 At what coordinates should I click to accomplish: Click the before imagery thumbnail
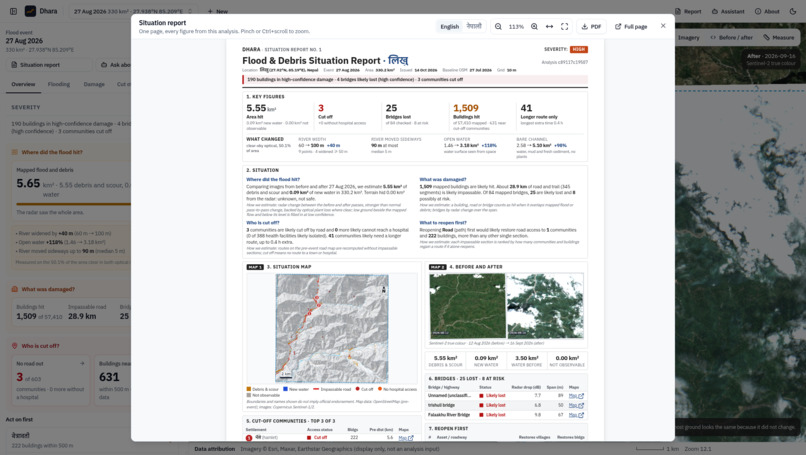click(467, 305)
